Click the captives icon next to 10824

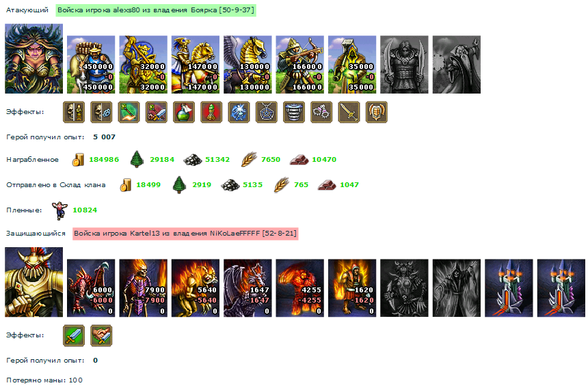pyautogui.click(x=59, y=210)
